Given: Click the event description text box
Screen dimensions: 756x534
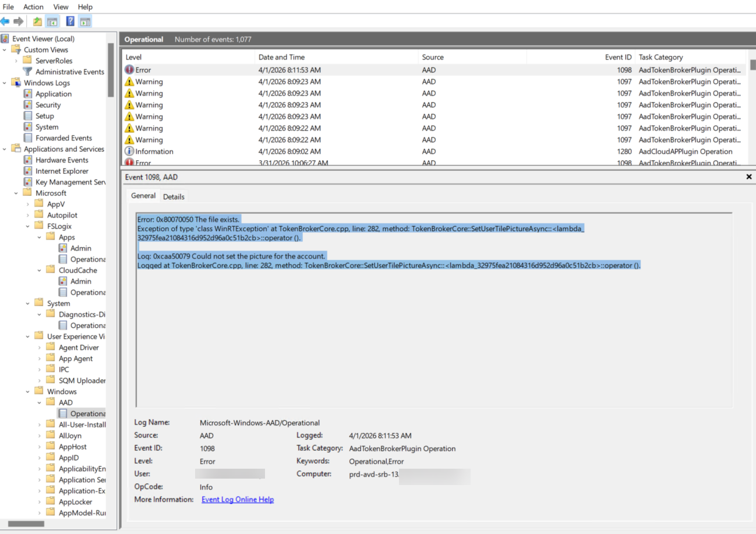Looking at the screenshot, I should point(434,310).
